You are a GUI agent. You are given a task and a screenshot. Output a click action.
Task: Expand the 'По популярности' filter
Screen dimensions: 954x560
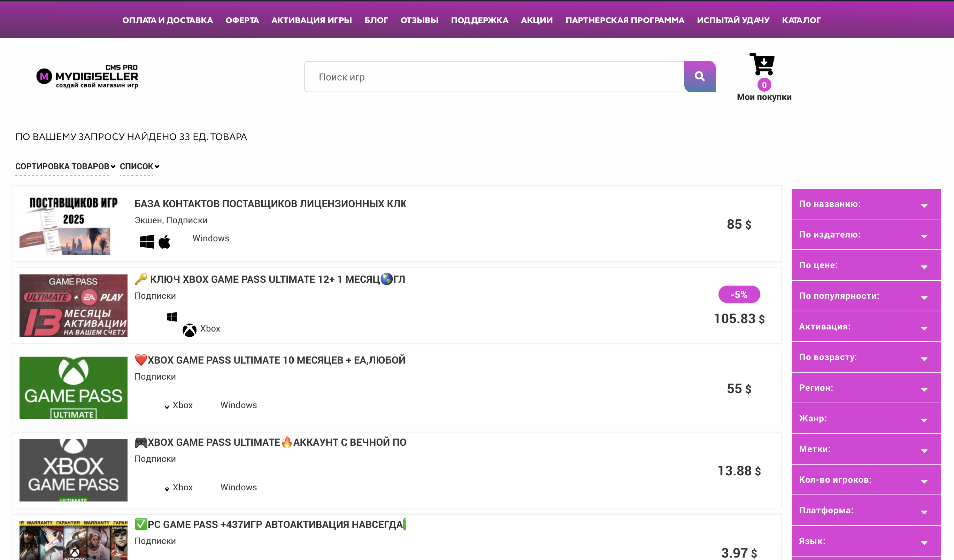[866, 296]
